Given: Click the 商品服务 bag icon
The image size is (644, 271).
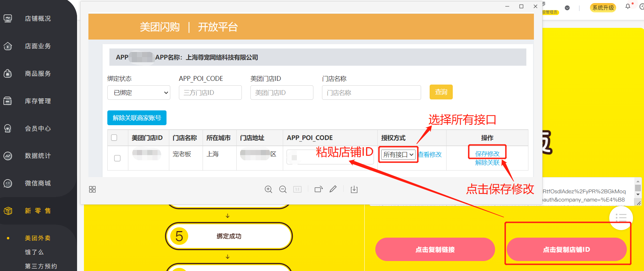Looking at the screenshot, I should click(8, 73).
